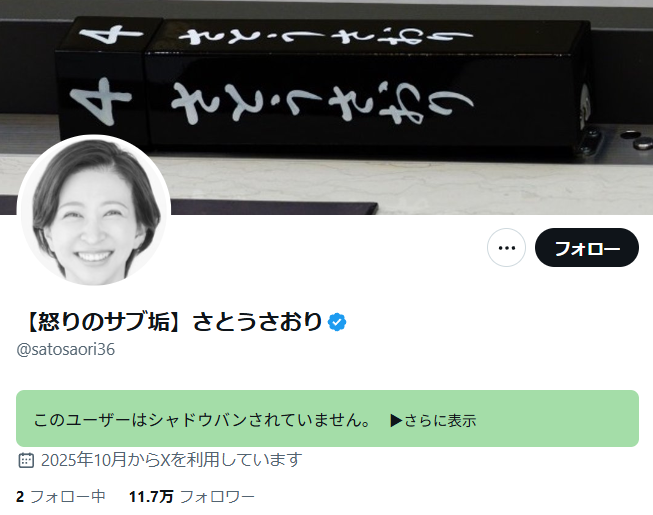Open the header banner nameplate image

click(326, 107)
